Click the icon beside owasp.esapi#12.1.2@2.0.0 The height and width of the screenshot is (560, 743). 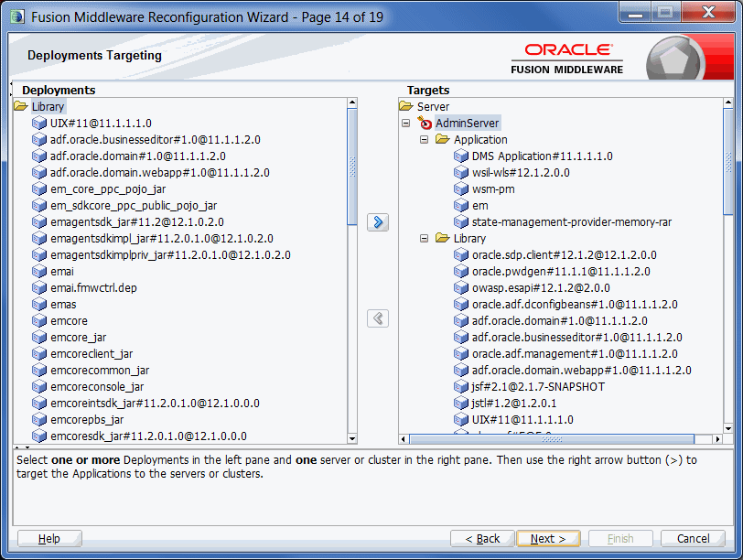[460, 287]
